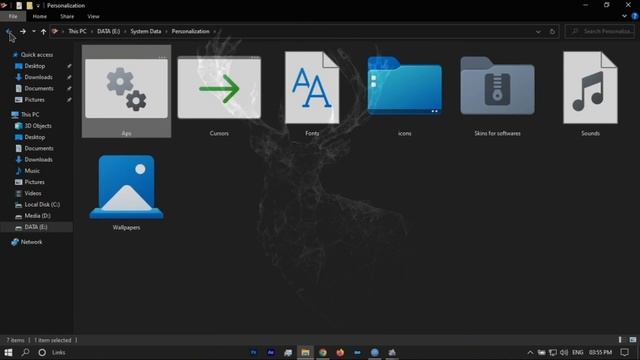
Task: Open the Links toolbar on the taskbar
Action: click(59, 352)
